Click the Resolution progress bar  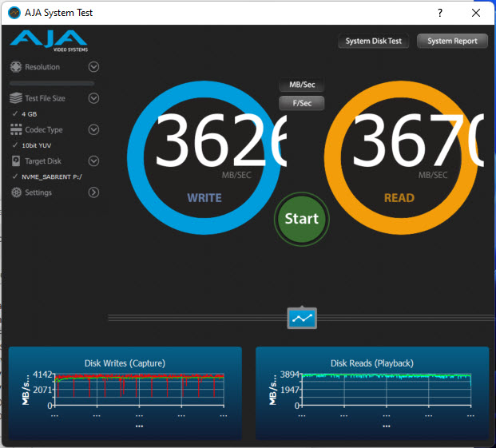click(52, 83)
